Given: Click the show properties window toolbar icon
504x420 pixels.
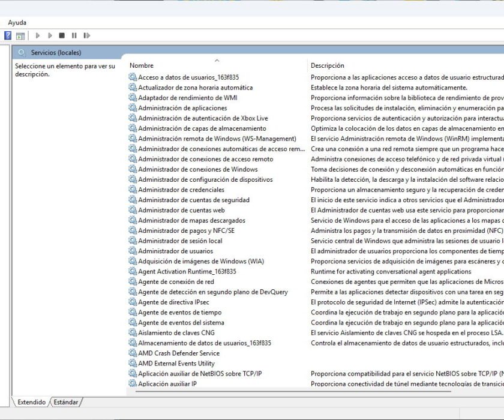Looking at the screenshot, I should pyautogui.click(x=20, y=35).
